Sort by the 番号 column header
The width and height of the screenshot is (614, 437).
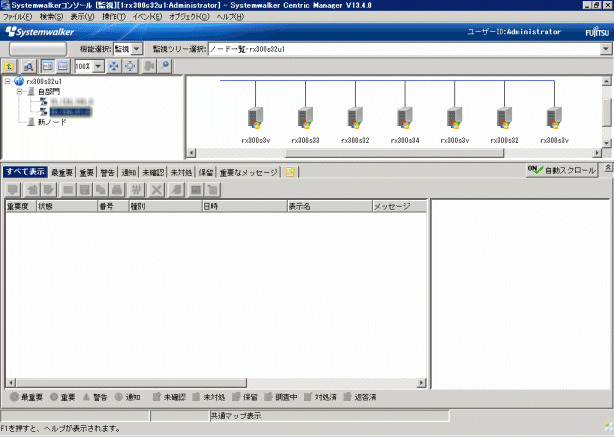[114, 206]
